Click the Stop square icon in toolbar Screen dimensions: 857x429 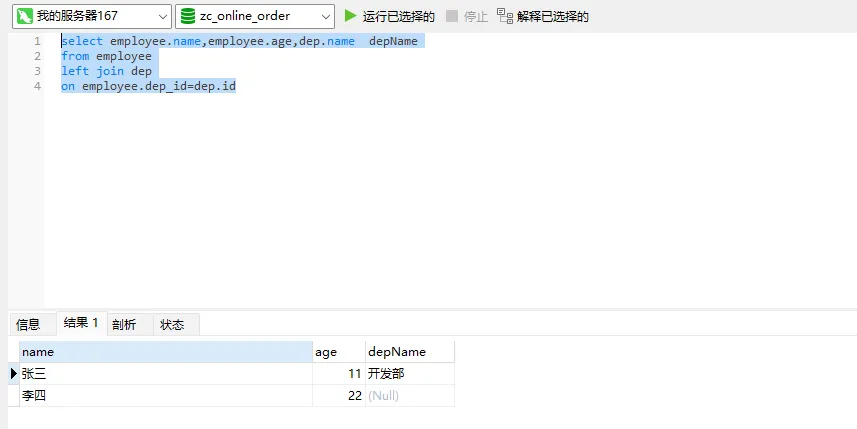pyautogui.click(x=452, y=16)
